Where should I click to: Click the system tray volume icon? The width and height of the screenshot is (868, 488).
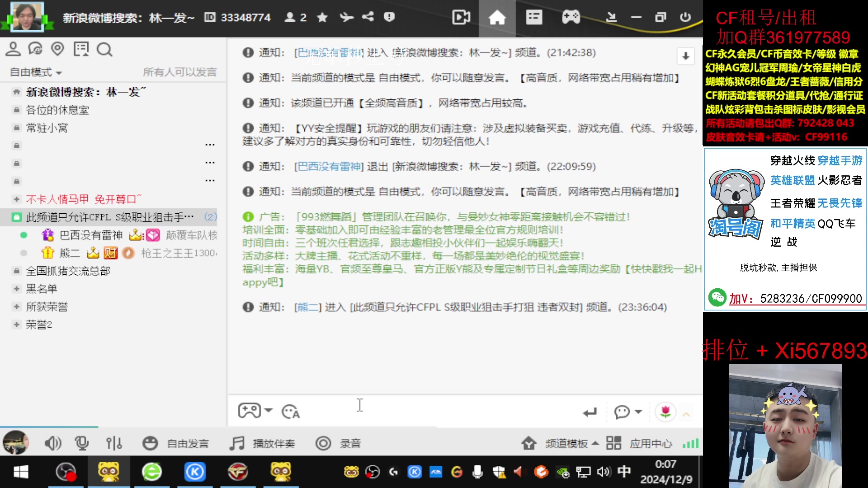click(604, 472)
